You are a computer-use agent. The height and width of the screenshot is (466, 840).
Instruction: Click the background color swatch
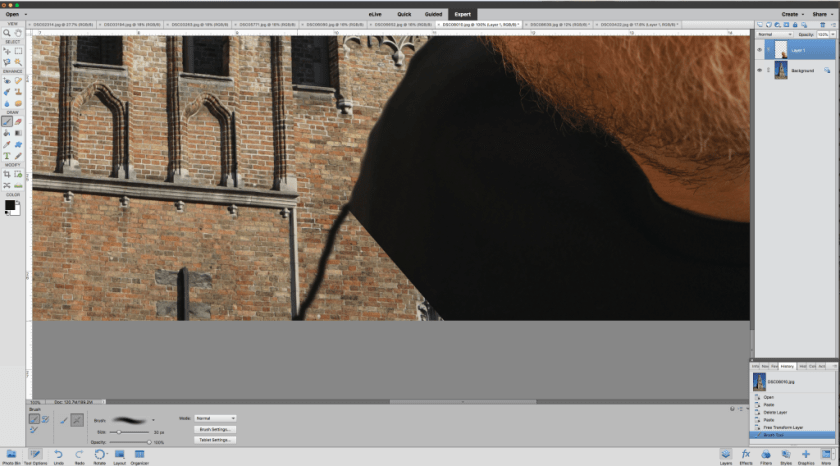pos(17,211)
